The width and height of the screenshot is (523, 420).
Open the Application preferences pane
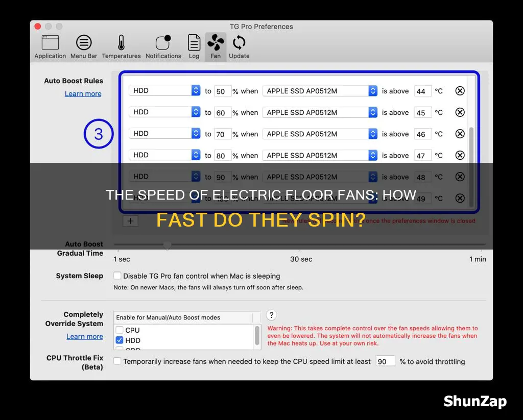click(x=50, y=46)
